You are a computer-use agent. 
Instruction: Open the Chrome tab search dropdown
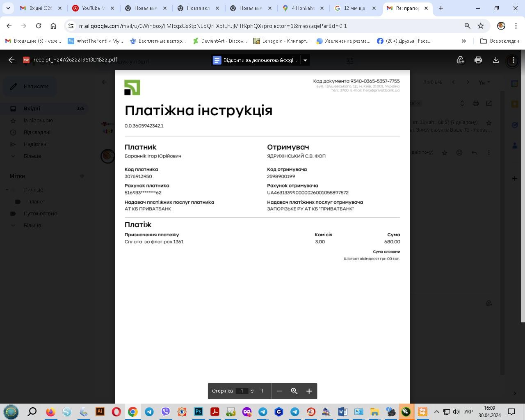pyautogui.click(x=8, y=8)
